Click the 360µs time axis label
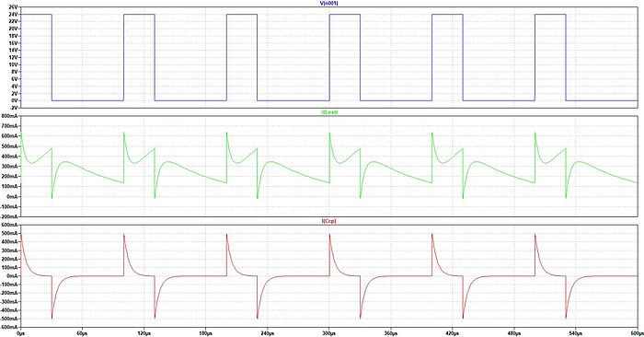The image size is (644, 337). [x=391, y=333]
